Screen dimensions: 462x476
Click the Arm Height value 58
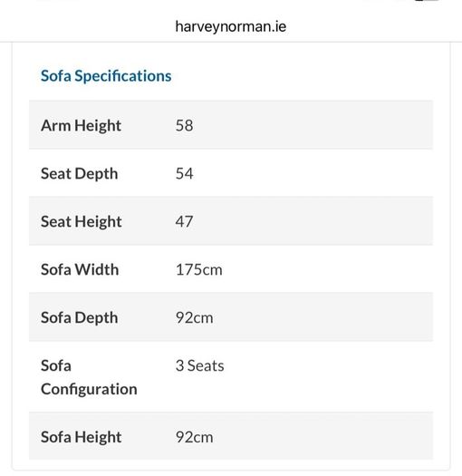[184, 125]
